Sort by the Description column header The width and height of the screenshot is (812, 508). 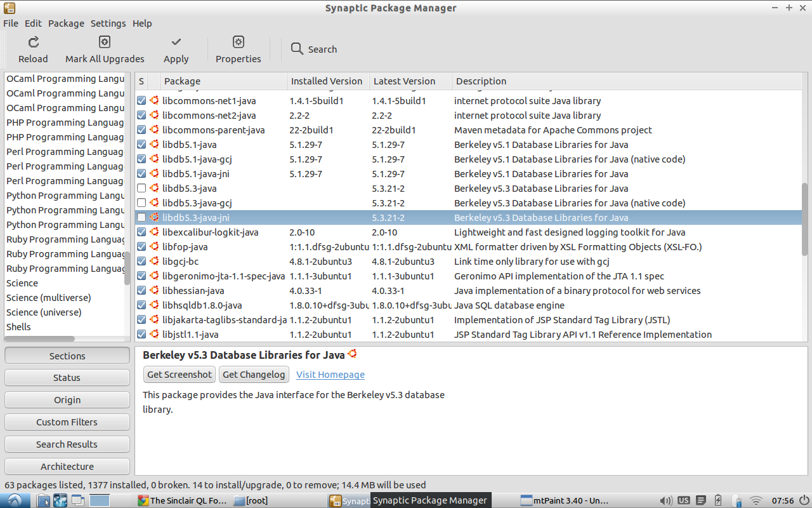tap(626, 81)
